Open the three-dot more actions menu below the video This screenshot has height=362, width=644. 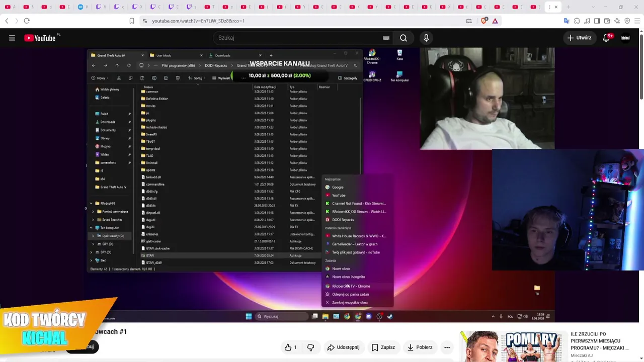pos(447,347)
